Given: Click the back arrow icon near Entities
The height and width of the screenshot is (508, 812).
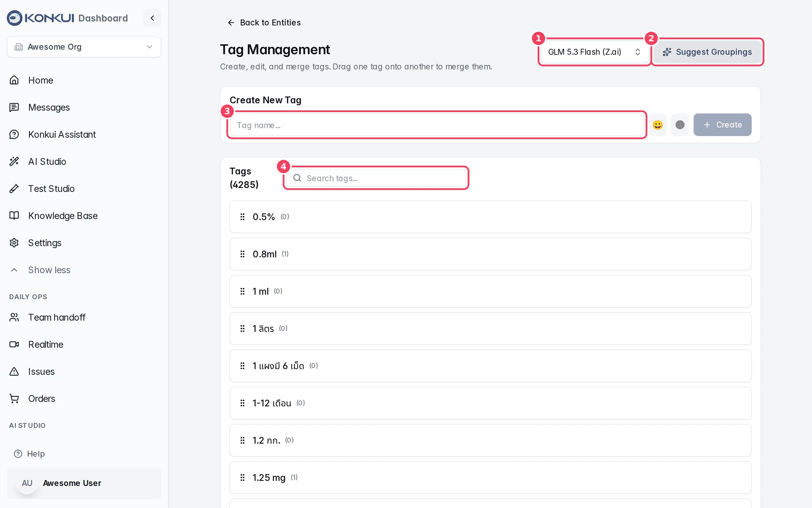Looking at the screenshot, I should coord(231,23).
